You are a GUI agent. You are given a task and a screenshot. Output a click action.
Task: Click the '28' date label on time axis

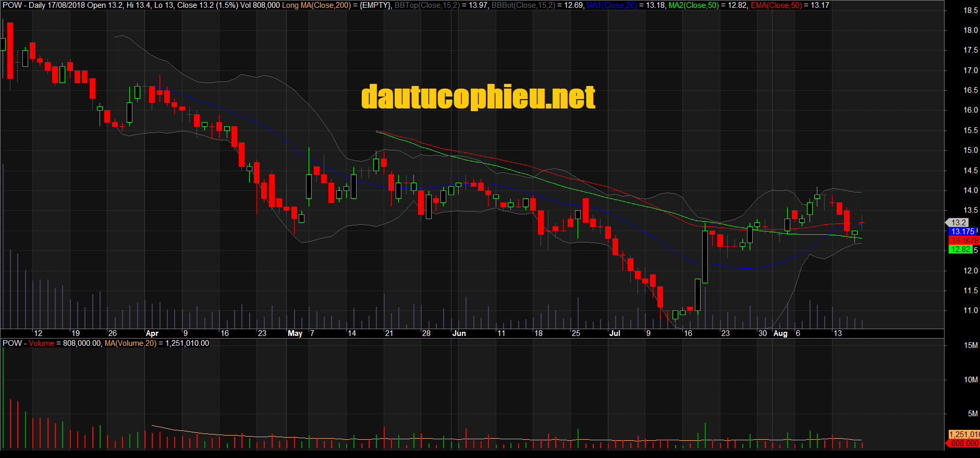[x=426, y=333]
